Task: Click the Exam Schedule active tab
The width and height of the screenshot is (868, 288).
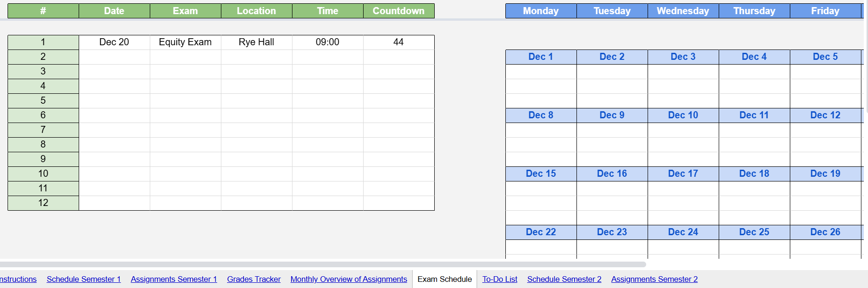Action: (x=444, y=279)
